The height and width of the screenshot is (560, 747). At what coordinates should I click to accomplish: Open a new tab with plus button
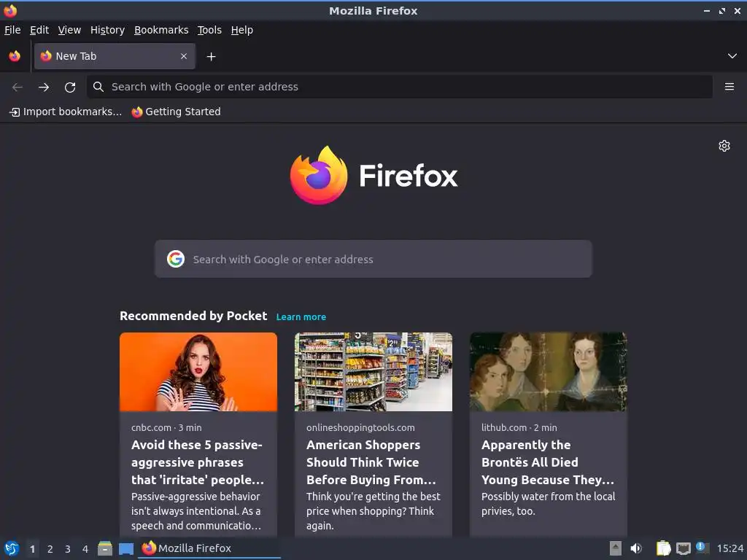211,57
